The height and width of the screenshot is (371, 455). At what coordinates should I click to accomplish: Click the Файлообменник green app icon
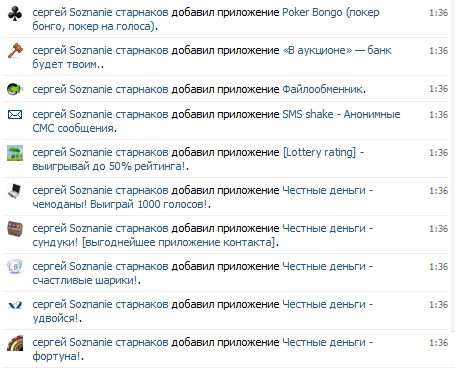click(x=15, y=89)
